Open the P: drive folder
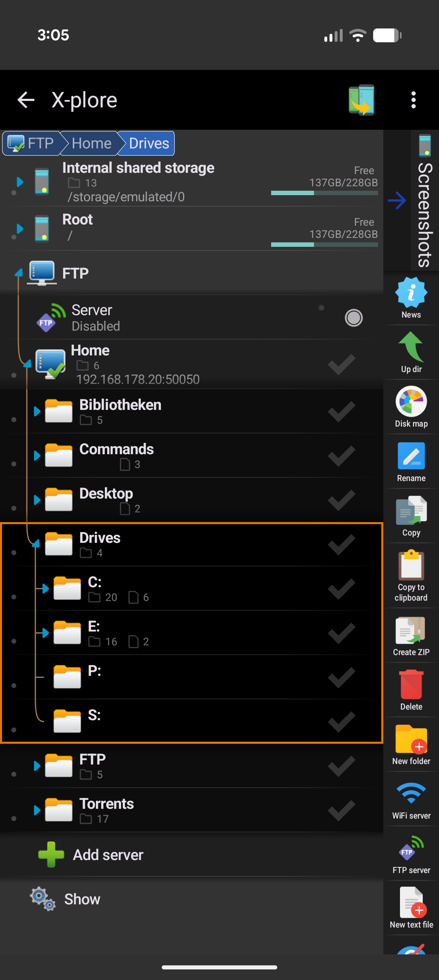This screenshot has width=439, height=980. coord(191,677)
